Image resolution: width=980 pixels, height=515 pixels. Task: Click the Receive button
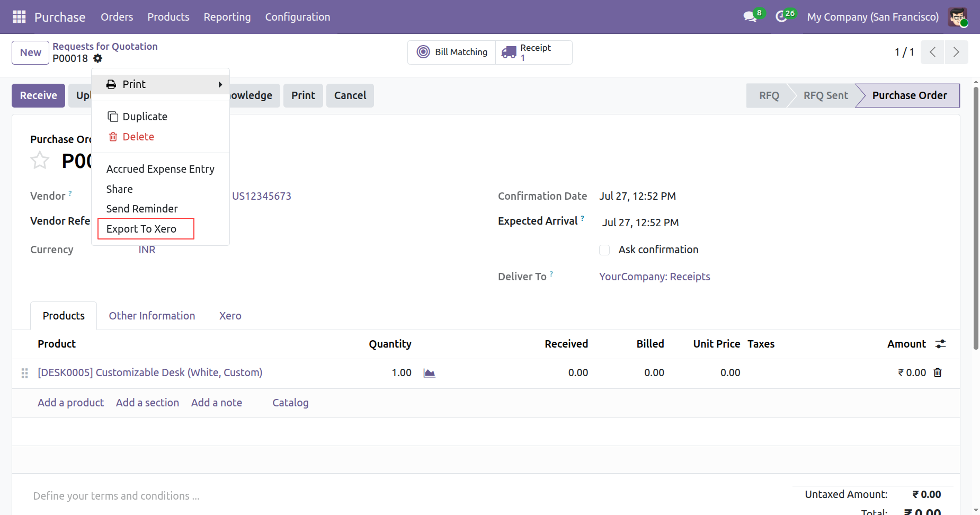click(39, 95)
